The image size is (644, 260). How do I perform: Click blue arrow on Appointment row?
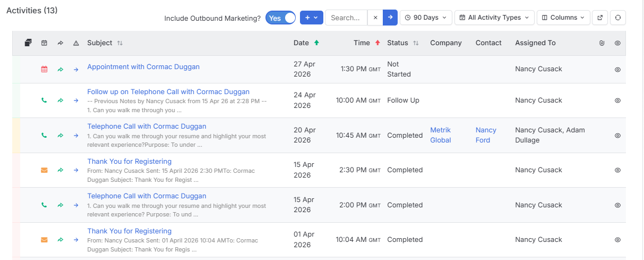pyautogui.click(x=76, y=69)
